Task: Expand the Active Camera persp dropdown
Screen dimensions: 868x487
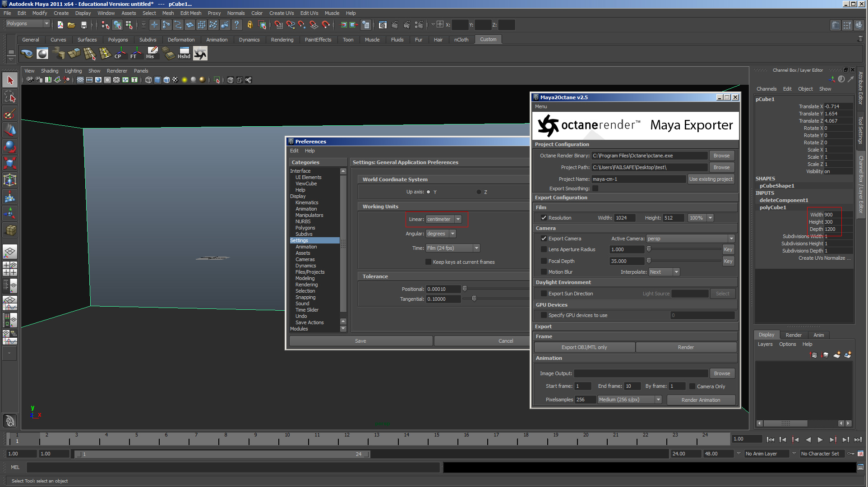Action: pos(731,239)
